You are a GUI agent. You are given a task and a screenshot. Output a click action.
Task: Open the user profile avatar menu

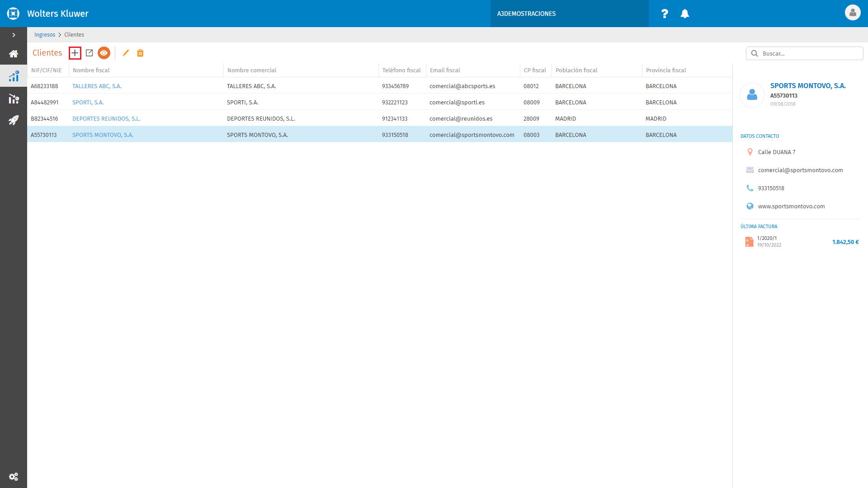[853, 13]
